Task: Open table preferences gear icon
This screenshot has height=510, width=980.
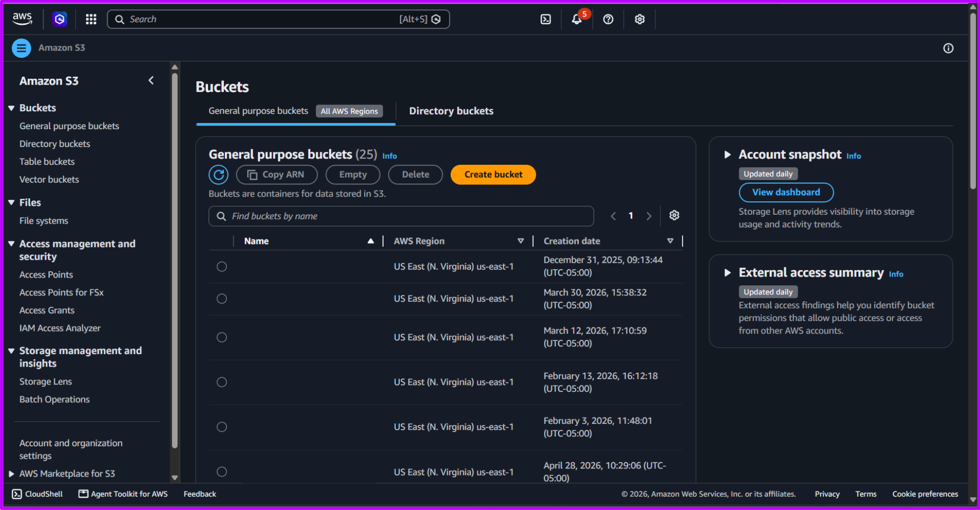Action: coord(674,215)
